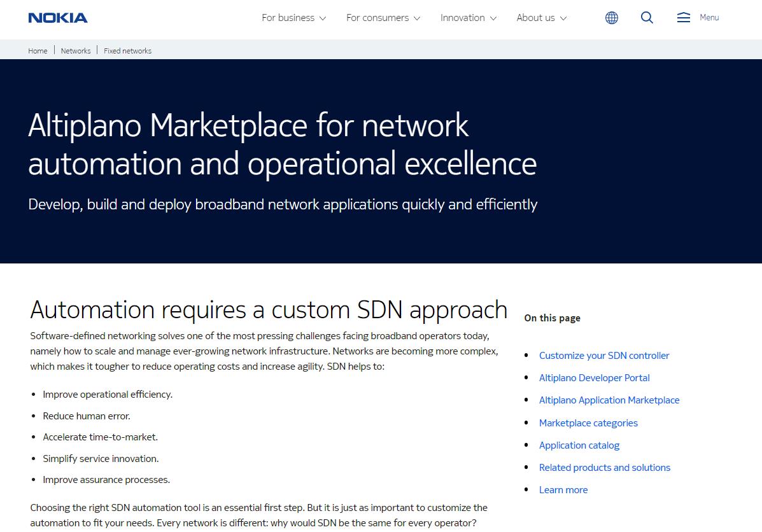Click the Learn more link
Image resolution: width=762 pixels, height=532 pixels.
563,490
